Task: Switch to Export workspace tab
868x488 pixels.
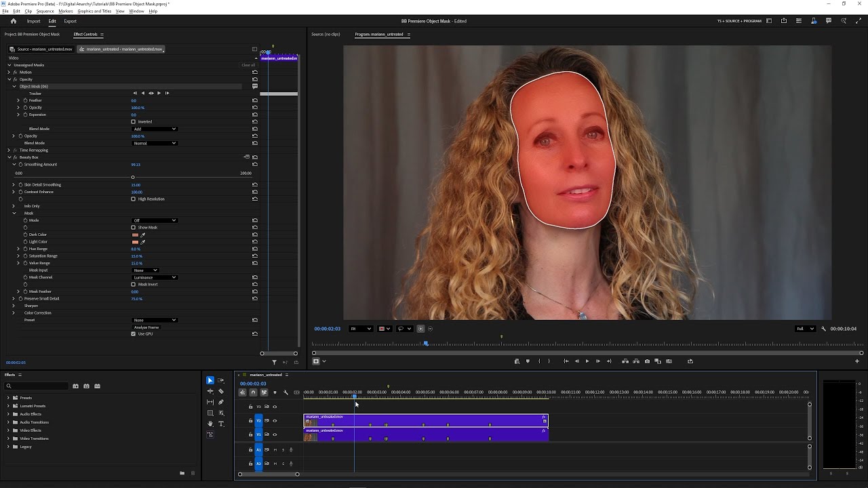Action: (x=71, y=21)
